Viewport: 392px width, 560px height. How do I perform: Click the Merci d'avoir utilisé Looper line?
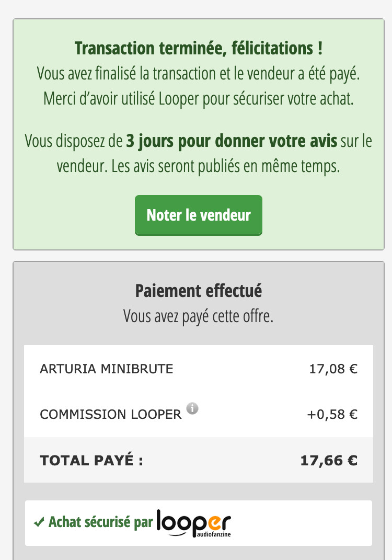199,98
